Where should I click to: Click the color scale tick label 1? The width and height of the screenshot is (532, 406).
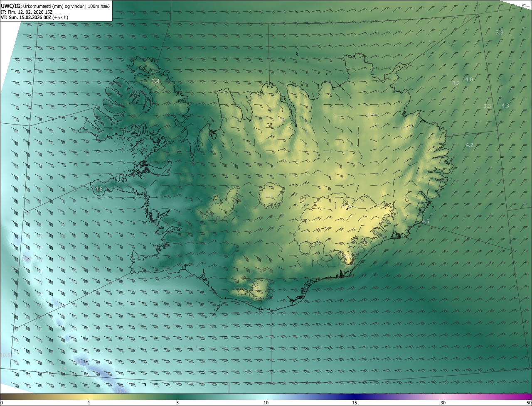89,403
